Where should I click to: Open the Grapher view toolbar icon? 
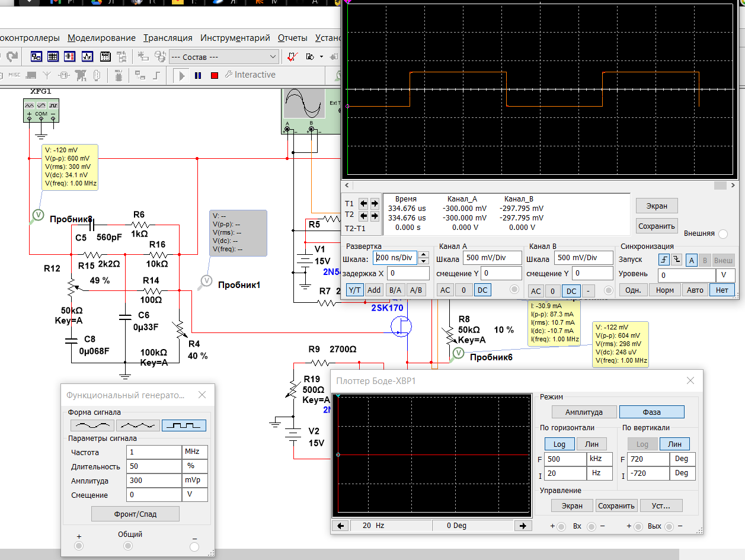click(x=87, y=57)
